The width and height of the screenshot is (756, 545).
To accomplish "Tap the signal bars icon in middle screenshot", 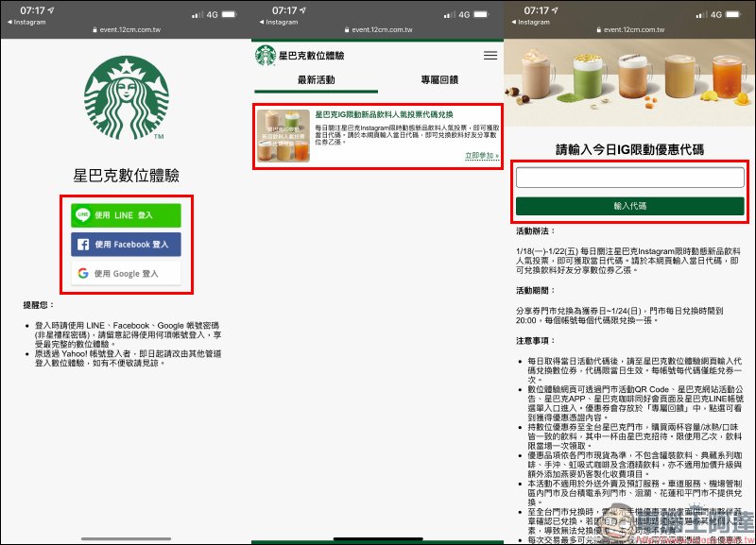I will pyautogui.click(x=449, y=15).
